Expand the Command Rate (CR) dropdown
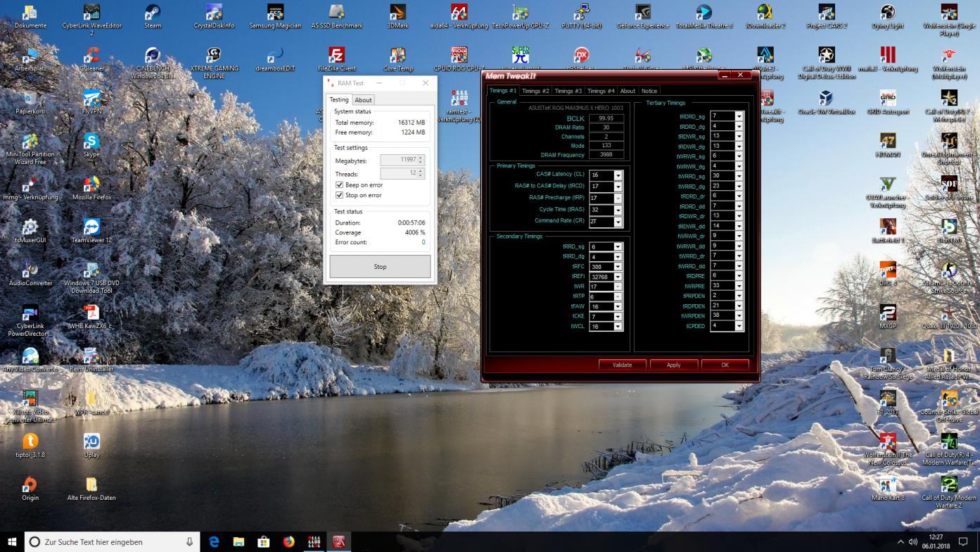The width and height of the screenshot is (980, 552). coord(618,222)
